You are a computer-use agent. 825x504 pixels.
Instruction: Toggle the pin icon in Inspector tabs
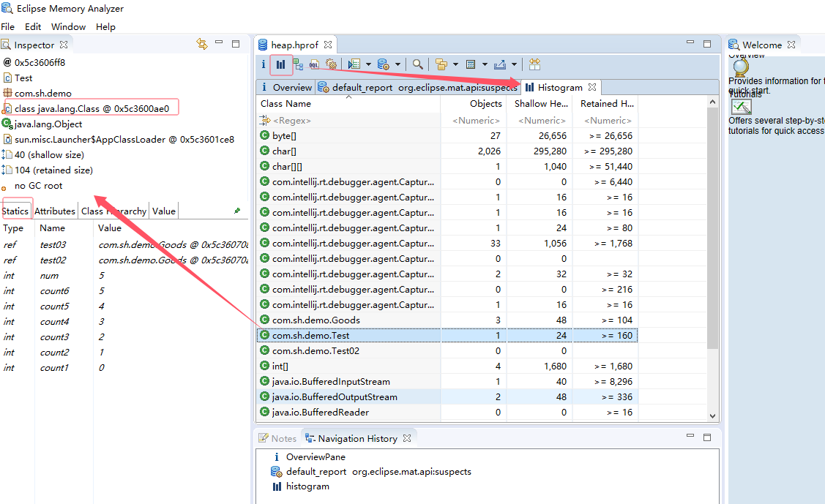(x=236, y=211)
